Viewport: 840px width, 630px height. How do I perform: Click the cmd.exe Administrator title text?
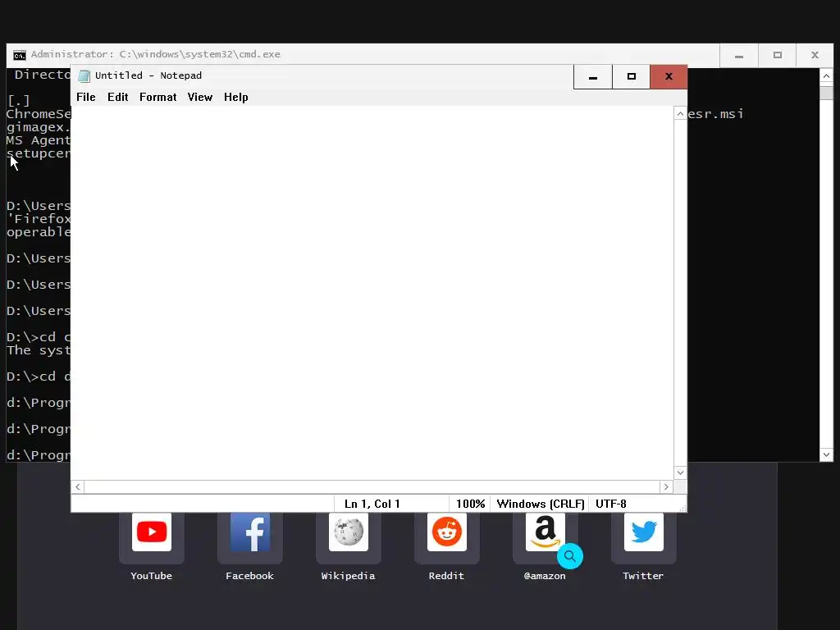(x=155, y=54)
